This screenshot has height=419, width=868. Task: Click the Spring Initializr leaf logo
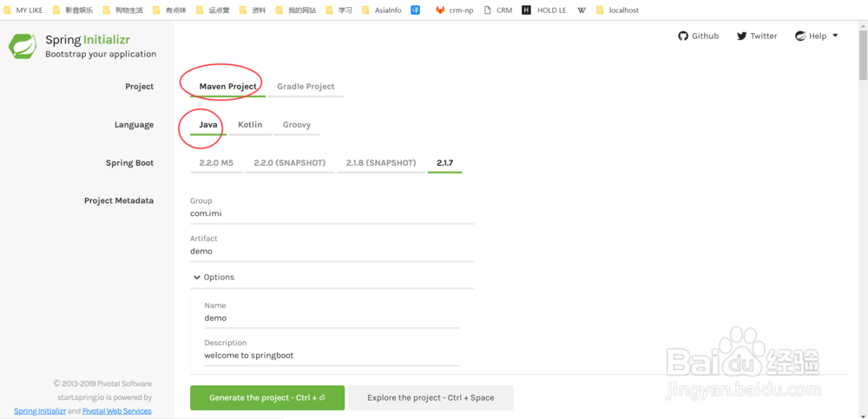(x=23, y=46)
